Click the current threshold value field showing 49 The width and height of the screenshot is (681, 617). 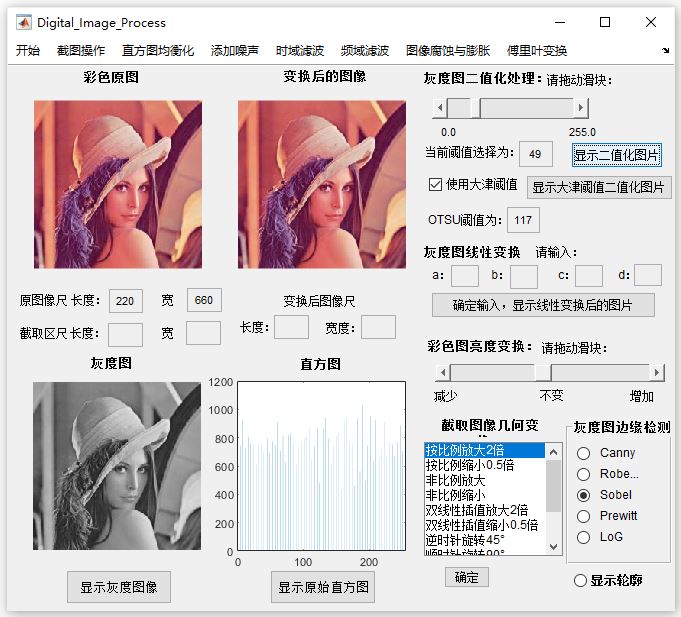coord(536,154)
